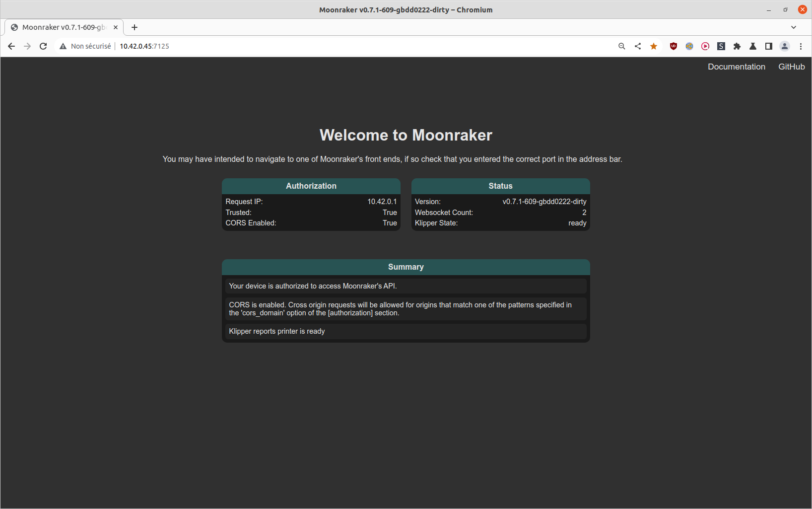This screenshot has width=812, height=509.
Task: Close the Moonraker tab
Action: (x=116, y=27)
